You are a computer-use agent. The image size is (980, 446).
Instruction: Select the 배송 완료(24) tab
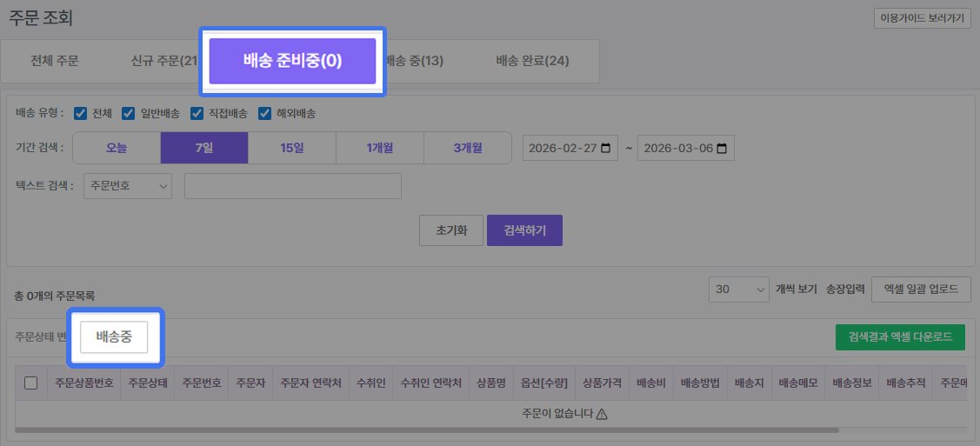(532, 61)
